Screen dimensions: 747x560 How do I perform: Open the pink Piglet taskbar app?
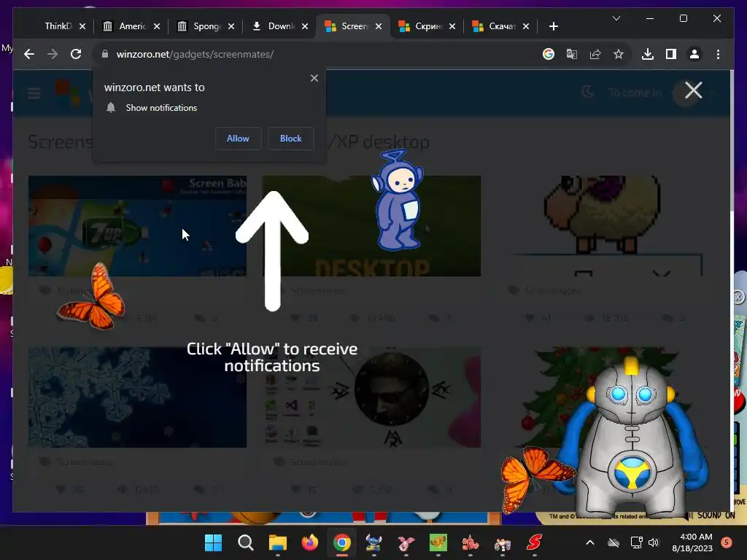pyautogui.click(x=406, y=542)
